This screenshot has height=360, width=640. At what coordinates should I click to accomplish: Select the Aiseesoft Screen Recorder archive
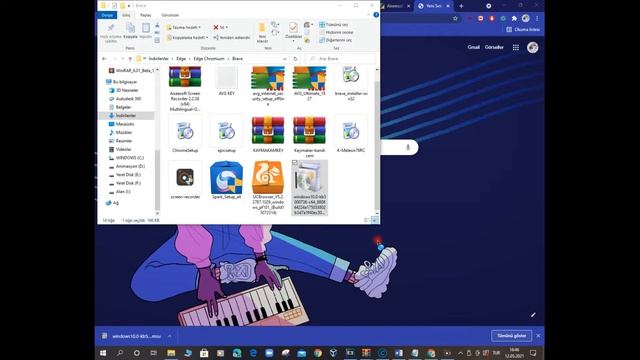pos(185,88)
